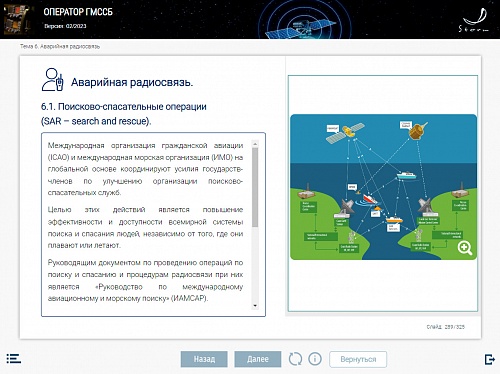Viewport: 500px width, 374px height.
Task: Click the title ОПЕРАТОР ГМССБ
Action: pyautogui.click(x=78, y=12)
